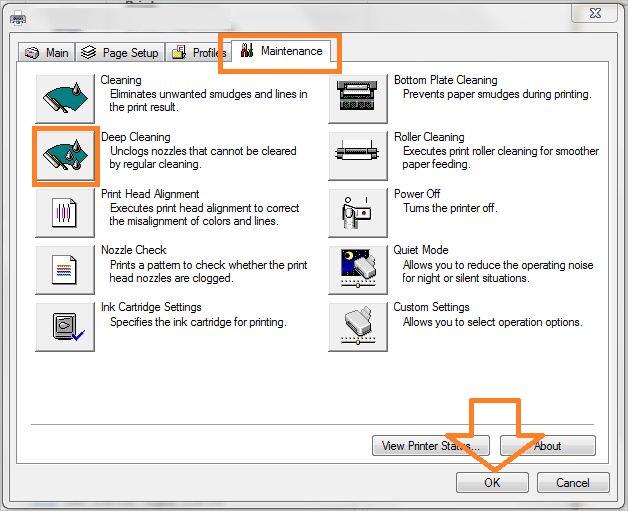Click the Power Off icon button
The height and width of the screenshot is (511, 628).
point(358,213)
